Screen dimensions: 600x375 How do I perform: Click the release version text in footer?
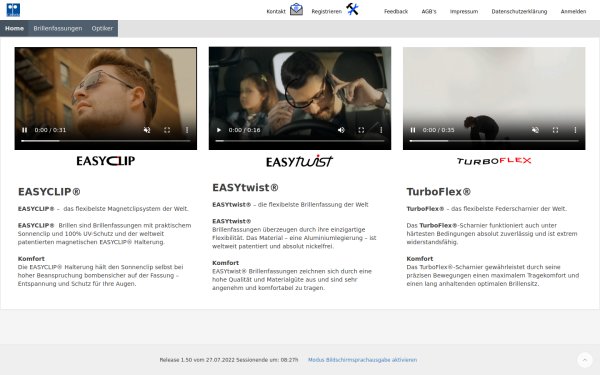coord(229,360)
